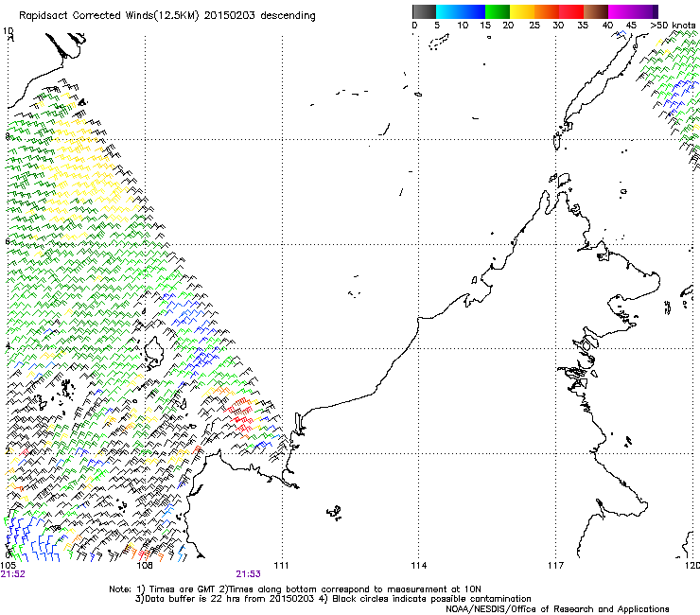Click the cyan-to-blue 5-15 knots legend band

click(461, 11)
